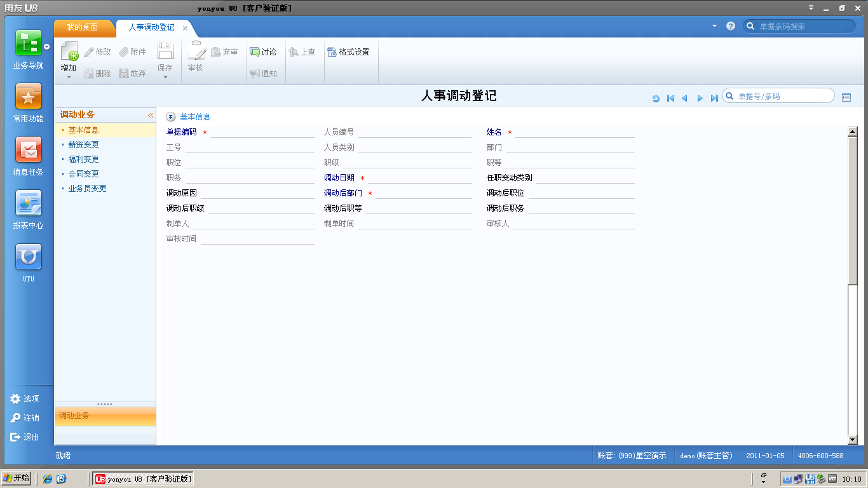The image size is (868, 488).
Task: Close the 人事调动登记 tab
Action: click(185, 28)
